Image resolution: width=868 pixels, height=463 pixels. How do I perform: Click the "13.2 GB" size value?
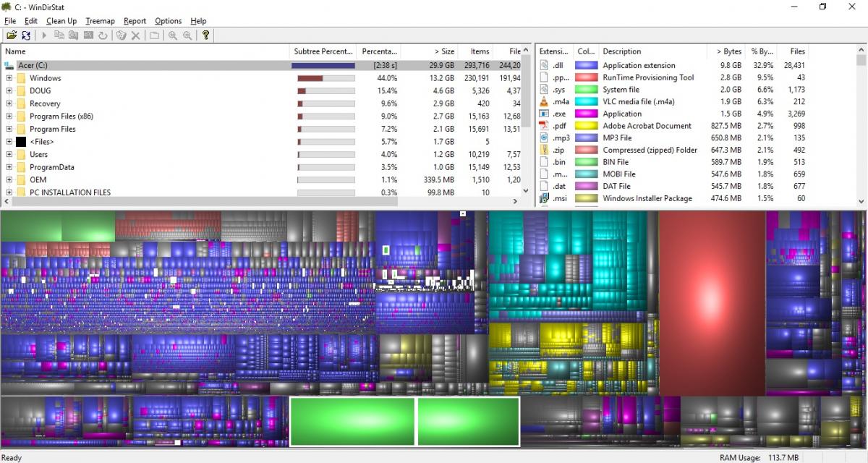tap(442, 78)
